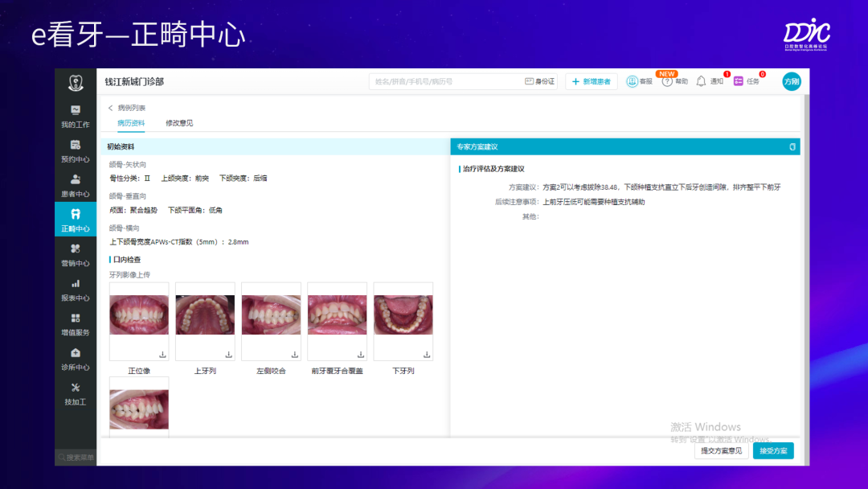Open 增值服务 in the sidebar

[x=76, y=325]
